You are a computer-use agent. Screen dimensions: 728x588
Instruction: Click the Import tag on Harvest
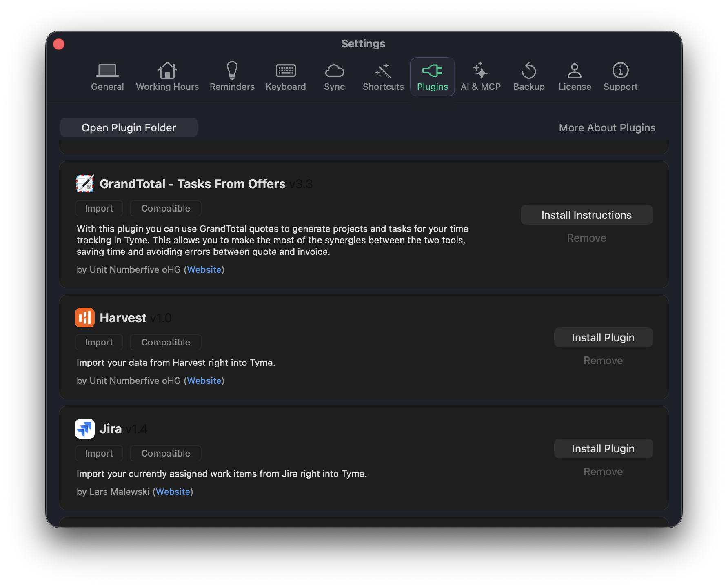99,342
